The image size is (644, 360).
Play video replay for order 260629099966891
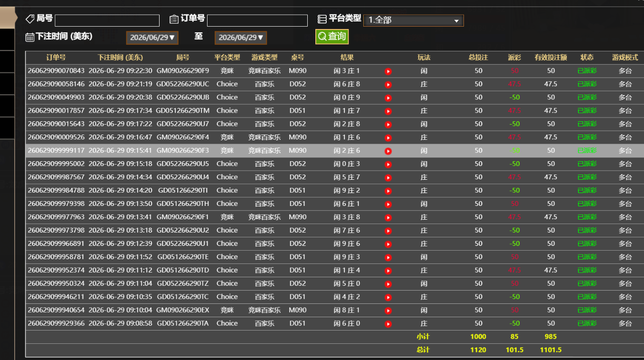[x=388, y=244]
